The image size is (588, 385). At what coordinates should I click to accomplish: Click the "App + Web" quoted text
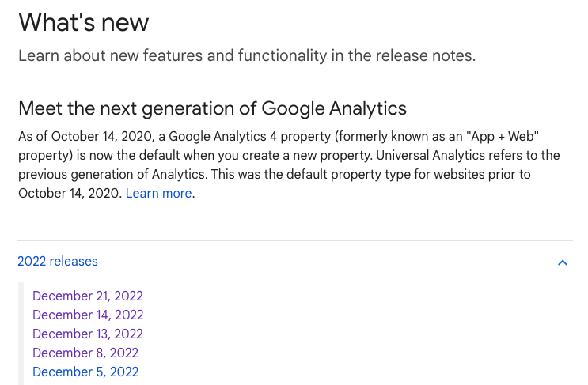[503, 136]
